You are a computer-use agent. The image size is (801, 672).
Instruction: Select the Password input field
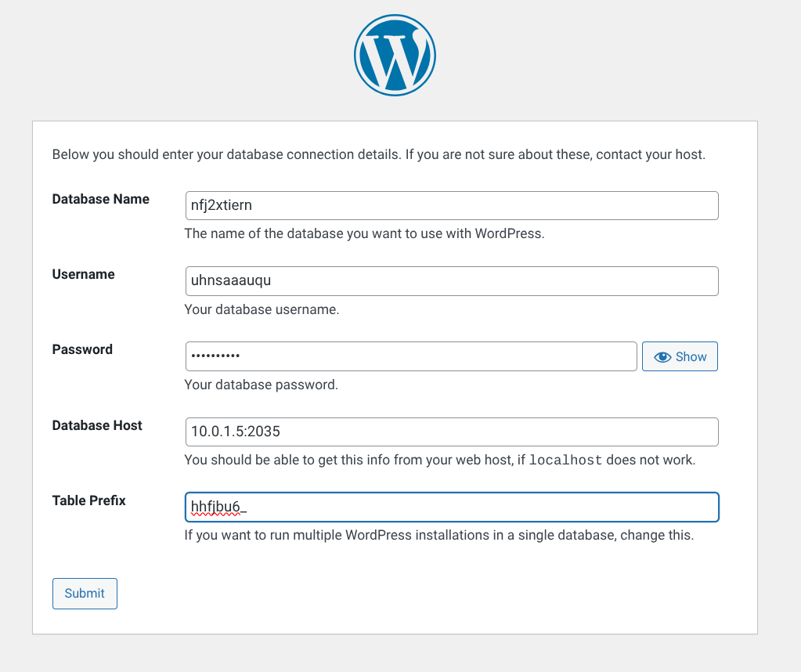[x=411, y=356]
